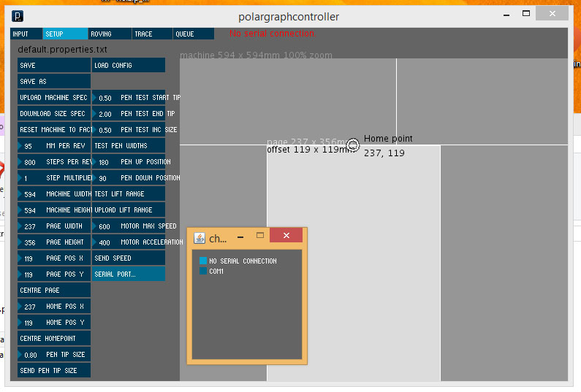This screenshot has width=581, height=392.
Task: Open the ROVING tab
Action: (110, 34)
